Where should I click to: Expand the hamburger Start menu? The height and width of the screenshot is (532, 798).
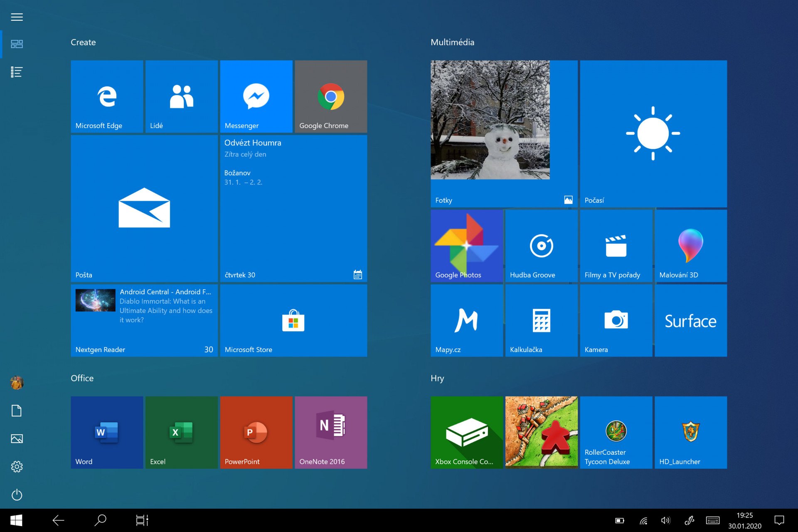point(17,17)
